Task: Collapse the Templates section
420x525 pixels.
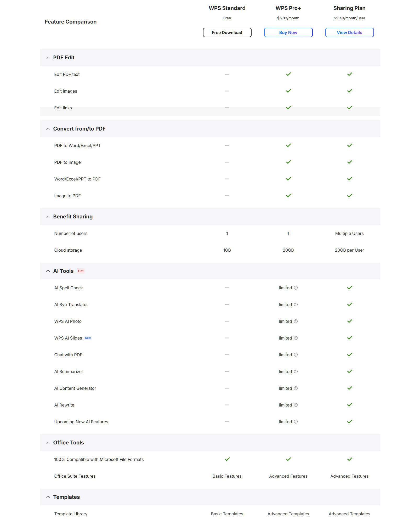Action: point(48,497)
